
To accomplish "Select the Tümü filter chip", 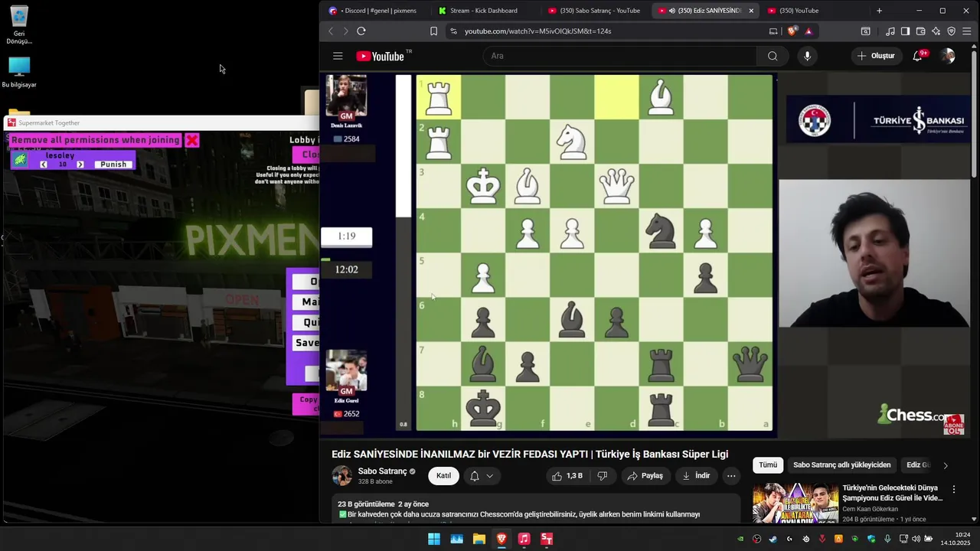I will pyautogui.click(x=767, y=465).
